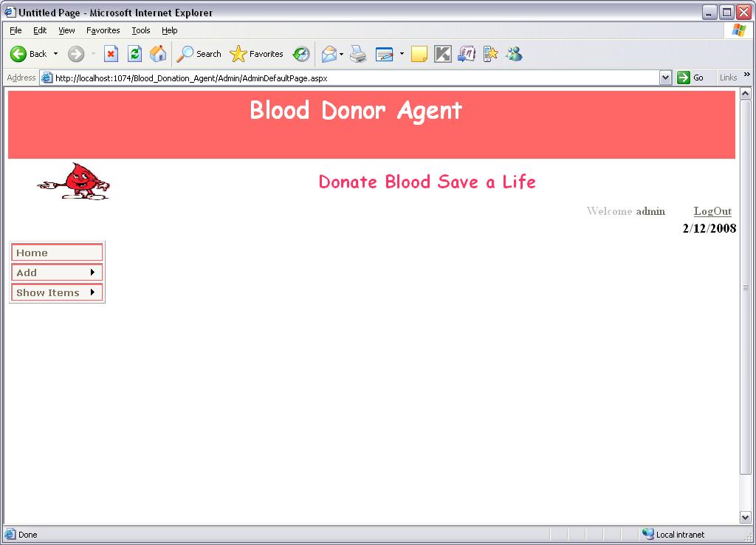Click the 2/12/2008 date text
The height and width of the screenshot is (545, 756).
pos(709,229)
